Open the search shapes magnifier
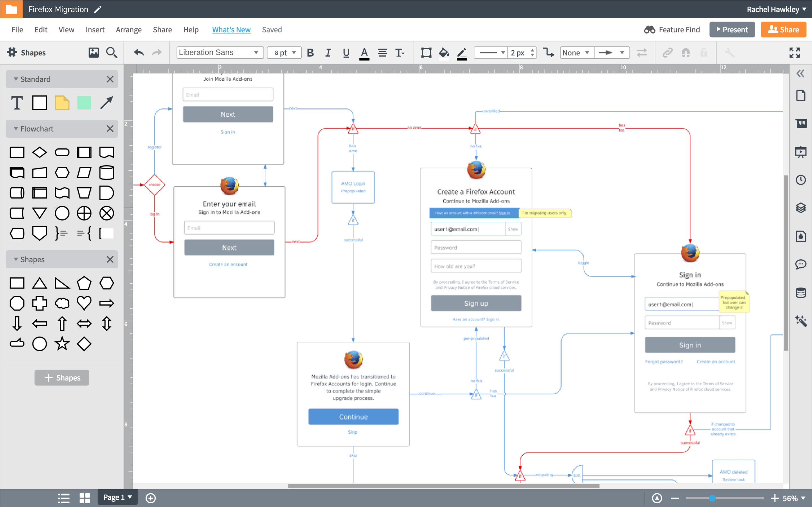This screenshot has width=812, height=507. point(111,53)
